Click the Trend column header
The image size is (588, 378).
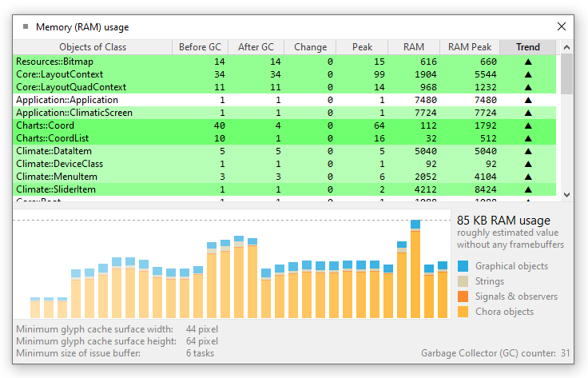pyautogui.click(x=527, y=47)
